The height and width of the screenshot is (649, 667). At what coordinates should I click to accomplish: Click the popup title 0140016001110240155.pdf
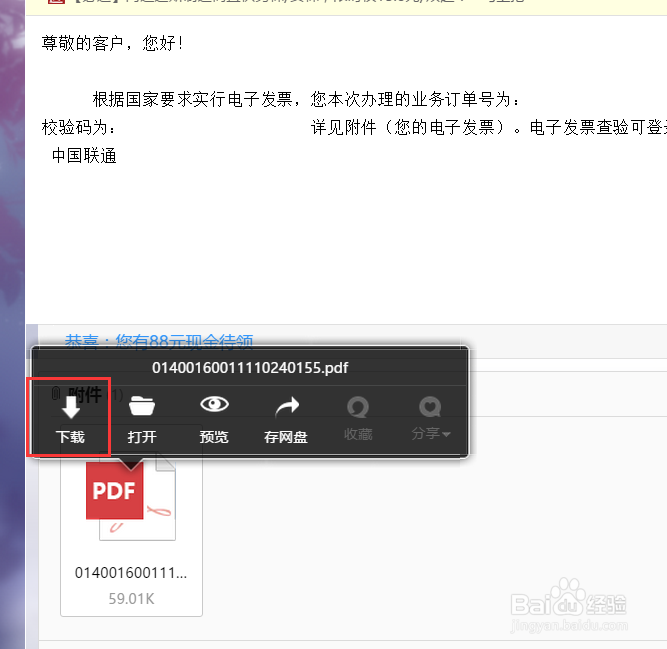coord(250,368)
